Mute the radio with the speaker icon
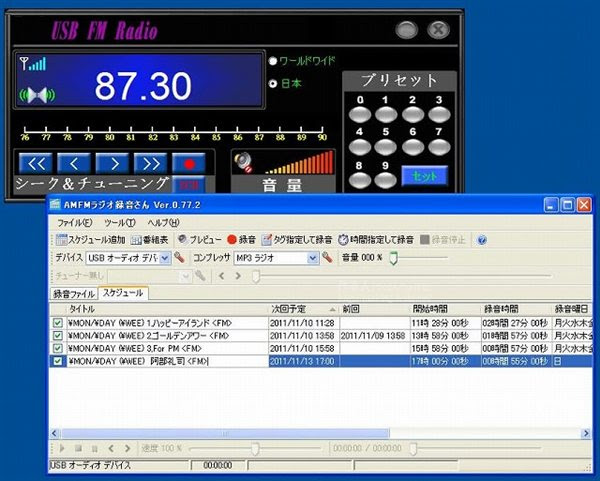Viewport: 600px width, 481px height. 244,163
